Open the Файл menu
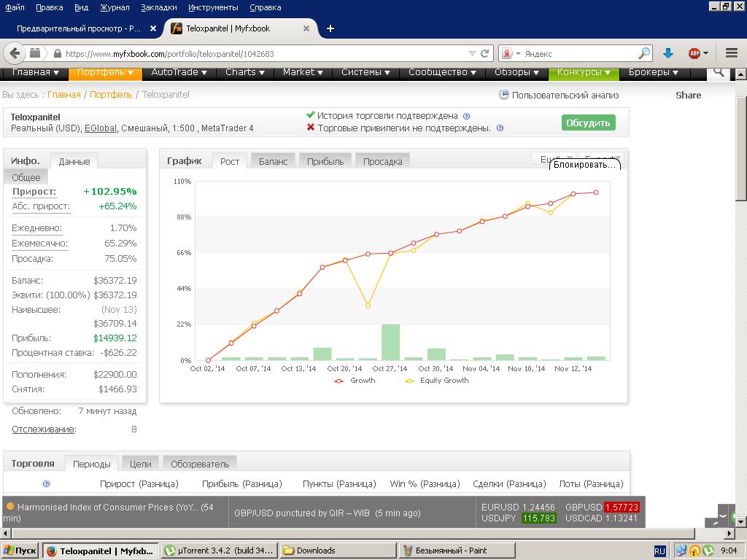 [15, 7]
